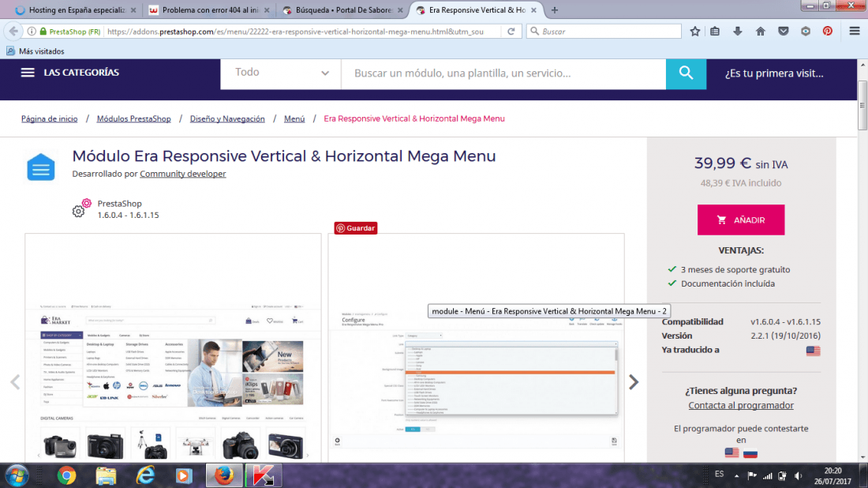Screen dimensions: 868x488
Task: Click ¿Es tu primera visita link
Action: point(774,73)
